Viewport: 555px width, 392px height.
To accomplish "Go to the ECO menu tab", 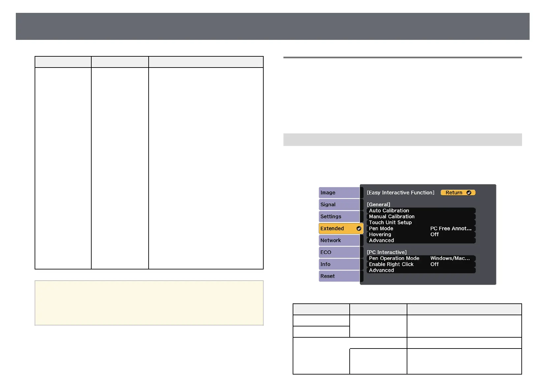I will pos(339,252).
